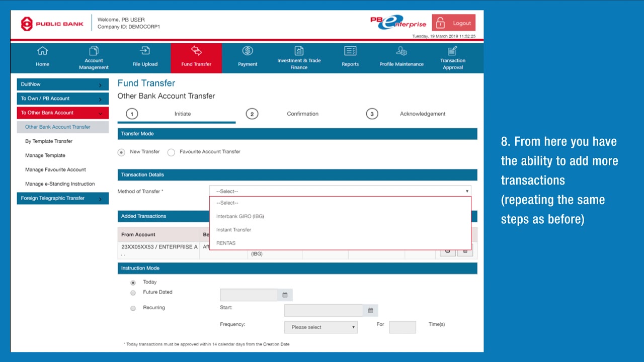This screenshot has width=644, height=362.
Task: Open Profile Maintenance icon
Action: 401,51
